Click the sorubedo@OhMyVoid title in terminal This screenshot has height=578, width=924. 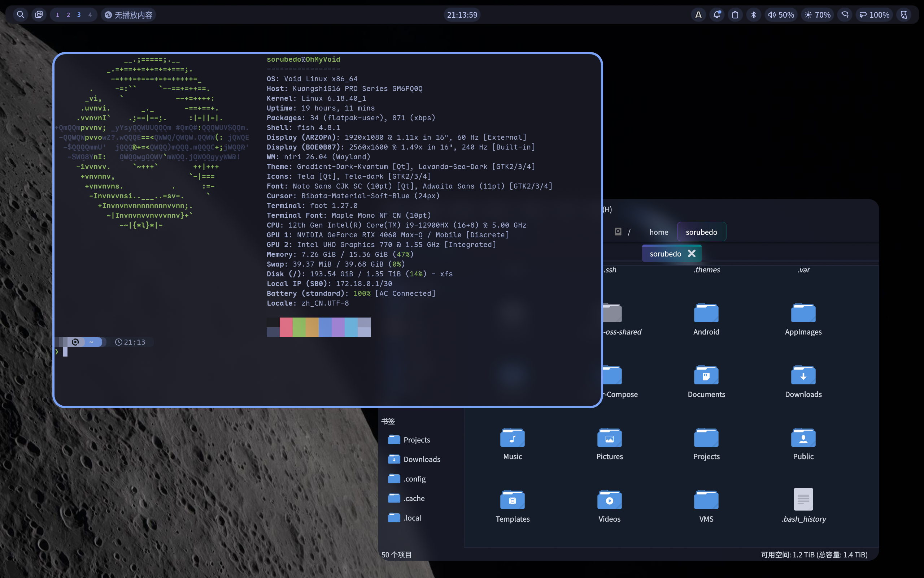click(303, 59)
